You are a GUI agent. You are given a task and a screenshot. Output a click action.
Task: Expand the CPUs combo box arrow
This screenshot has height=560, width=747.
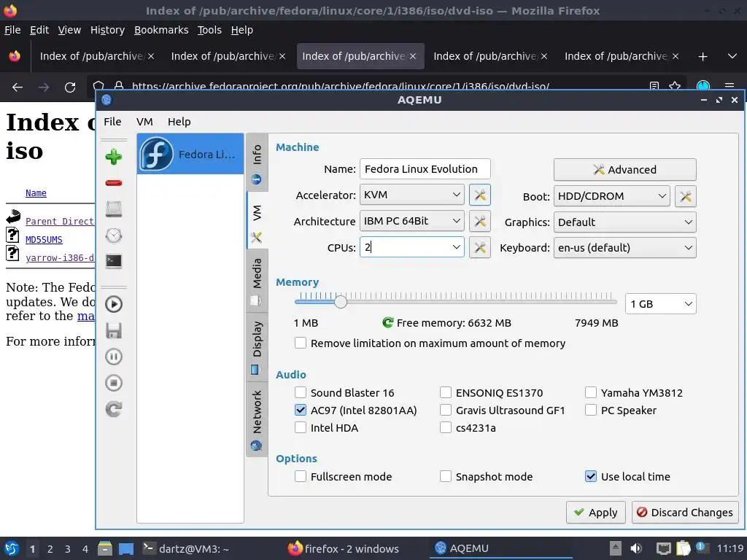(456, 247)
